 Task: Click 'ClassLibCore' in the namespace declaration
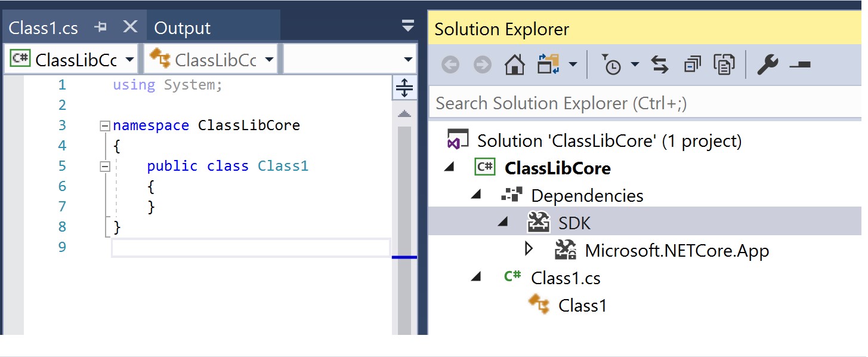[249, 125]
